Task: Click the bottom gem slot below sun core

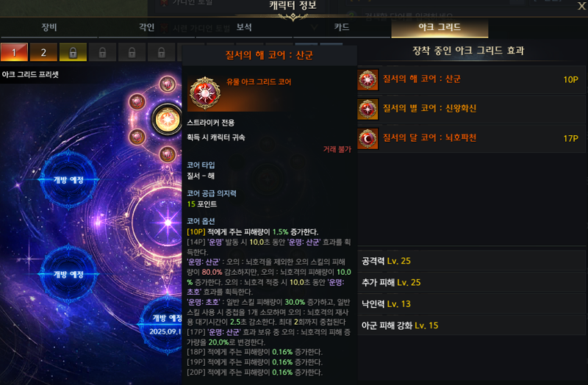Action: (168, 154)
